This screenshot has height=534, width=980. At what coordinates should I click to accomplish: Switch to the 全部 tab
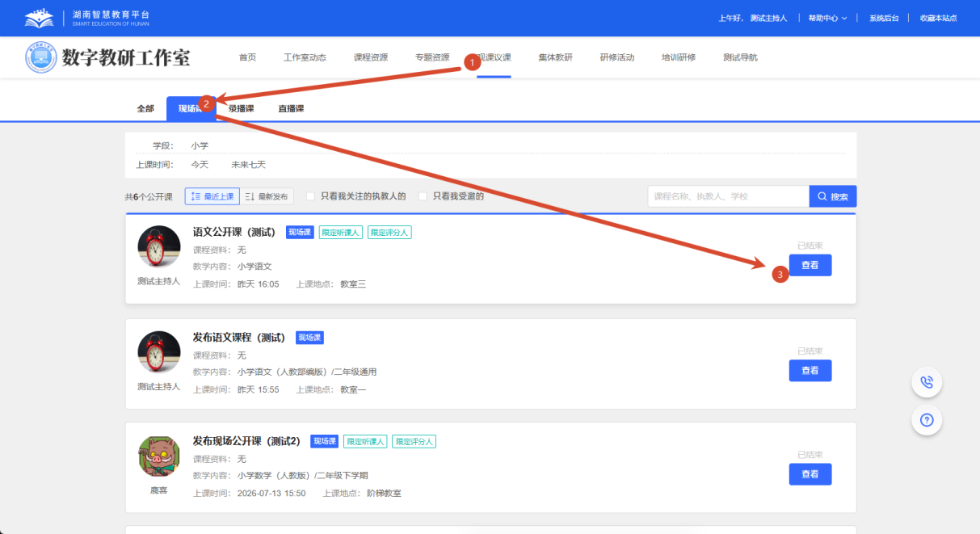145,108
